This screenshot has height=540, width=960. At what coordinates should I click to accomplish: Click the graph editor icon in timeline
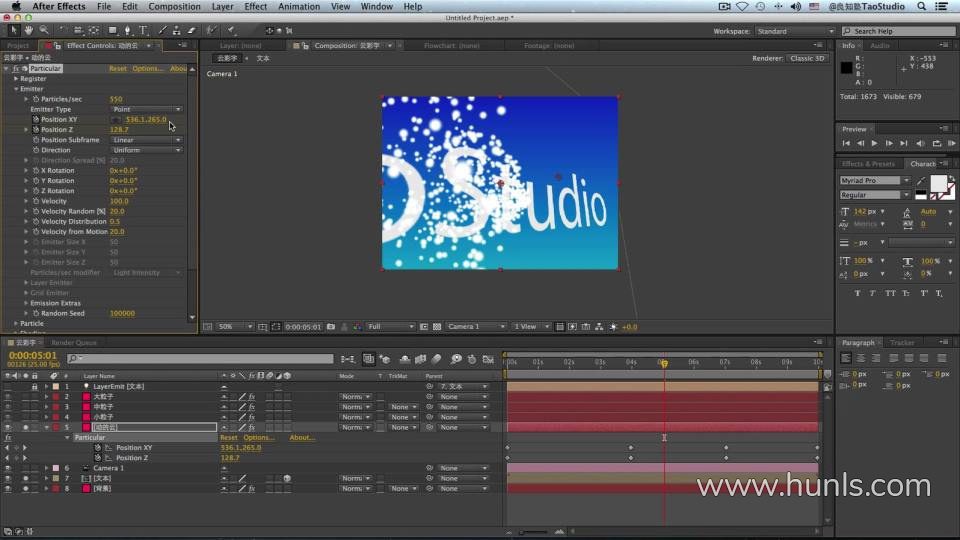click(488, 359)
